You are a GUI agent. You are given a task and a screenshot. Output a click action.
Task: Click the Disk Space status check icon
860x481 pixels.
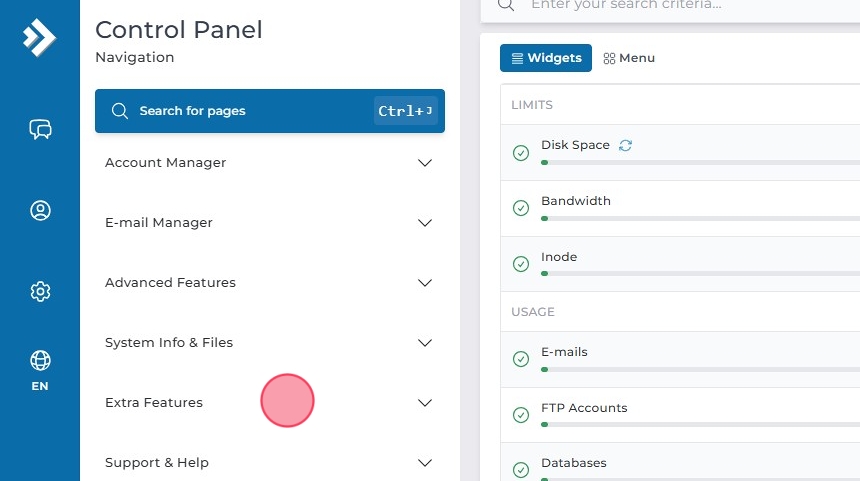pos(520,153)
